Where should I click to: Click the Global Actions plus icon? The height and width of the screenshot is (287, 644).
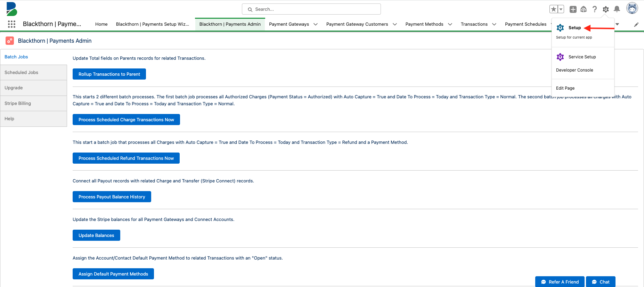tap(573, 9)
